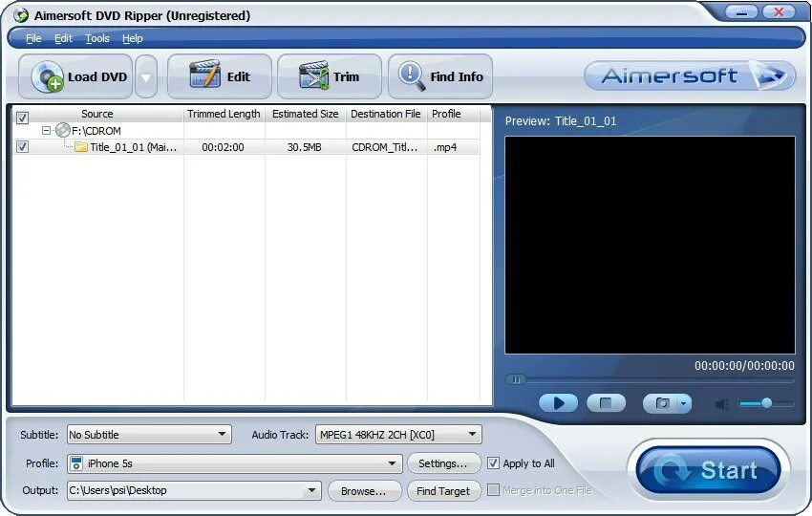
Task: Adjust the volume slider
Action: [x=766, y=403]
